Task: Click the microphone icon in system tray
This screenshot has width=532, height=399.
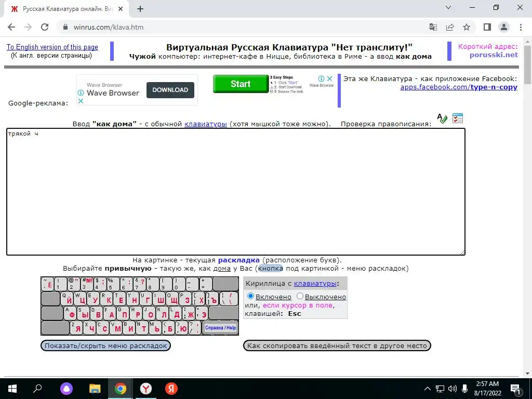Action: click(x=465, y=389)
